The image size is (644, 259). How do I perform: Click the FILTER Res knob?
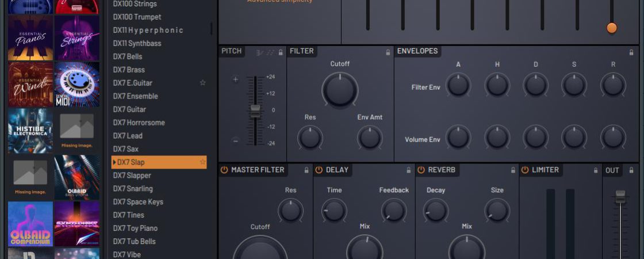(310, 138)
